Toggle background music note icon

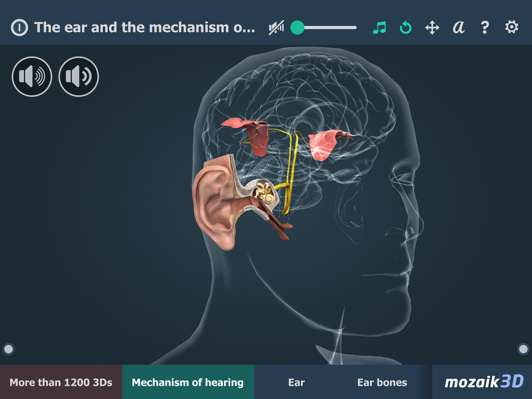[x=380, y=27]
